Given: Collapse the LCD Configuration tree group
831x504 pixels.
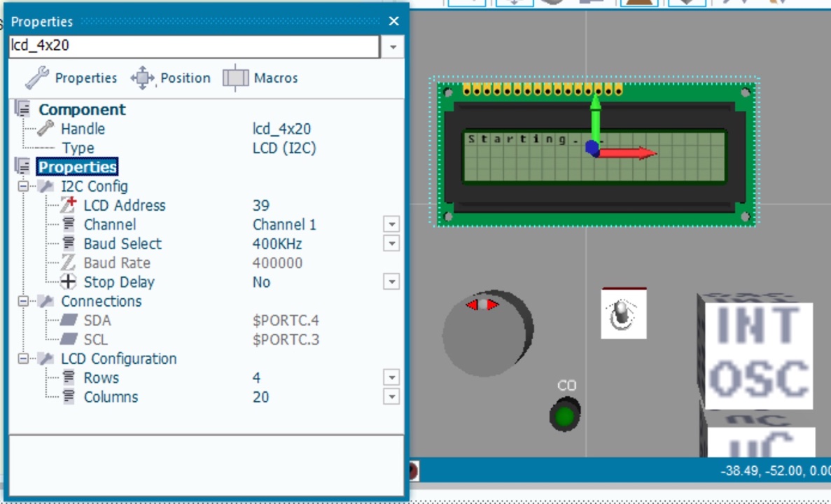Looking at the screenshot, I should pyautogui.click(x=23, y=359).
